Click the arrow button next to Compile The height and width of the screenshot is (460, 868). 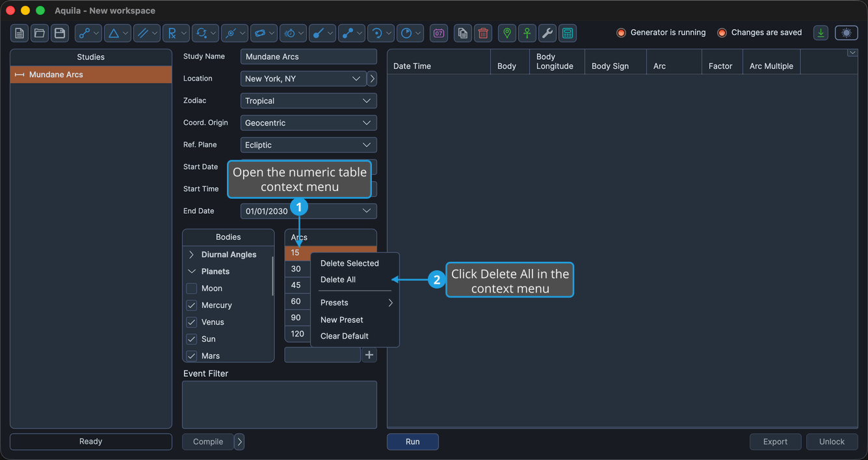[x=239, y=442]
